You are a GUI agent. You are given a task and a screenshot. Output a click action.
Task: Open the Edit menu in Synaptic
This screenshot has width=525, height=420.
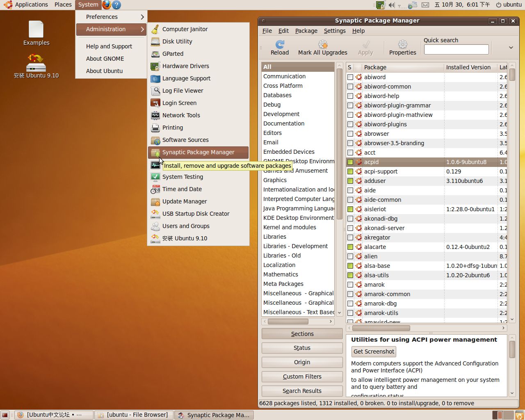pyautogui.click(x=283, y=31)
